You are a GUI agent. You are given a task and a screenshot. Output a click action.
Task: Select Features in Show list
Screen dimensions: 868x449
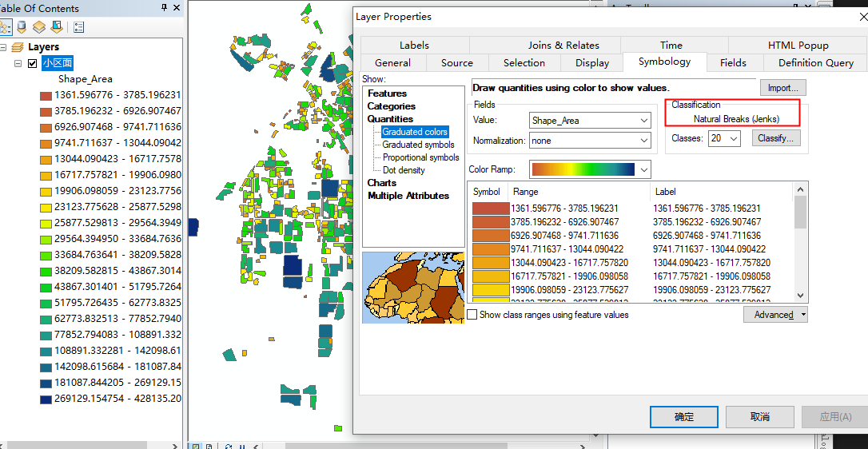[x=387, y=93]
